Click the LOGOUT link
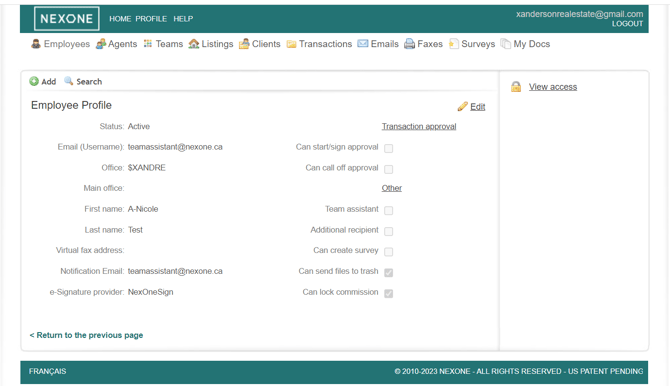This screenshot has width=670, height=386. 627,24
